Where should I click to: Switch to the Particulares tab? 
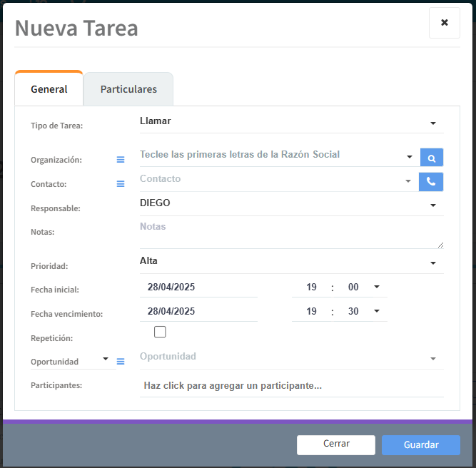(x=128, y=89)
